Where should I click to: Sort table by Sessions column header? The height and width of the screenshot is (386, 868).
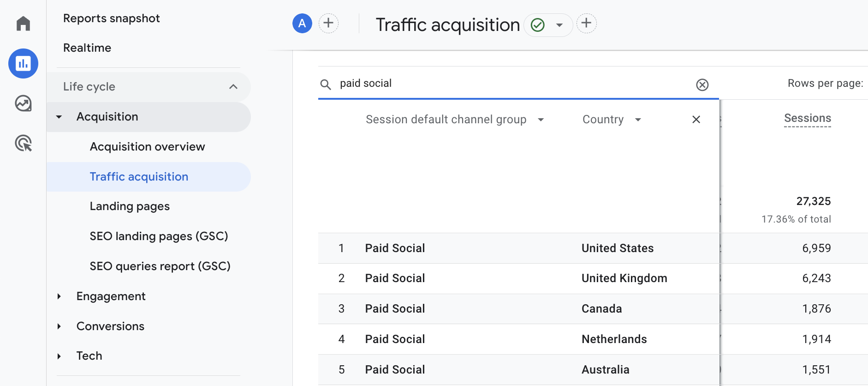(807, 118)
